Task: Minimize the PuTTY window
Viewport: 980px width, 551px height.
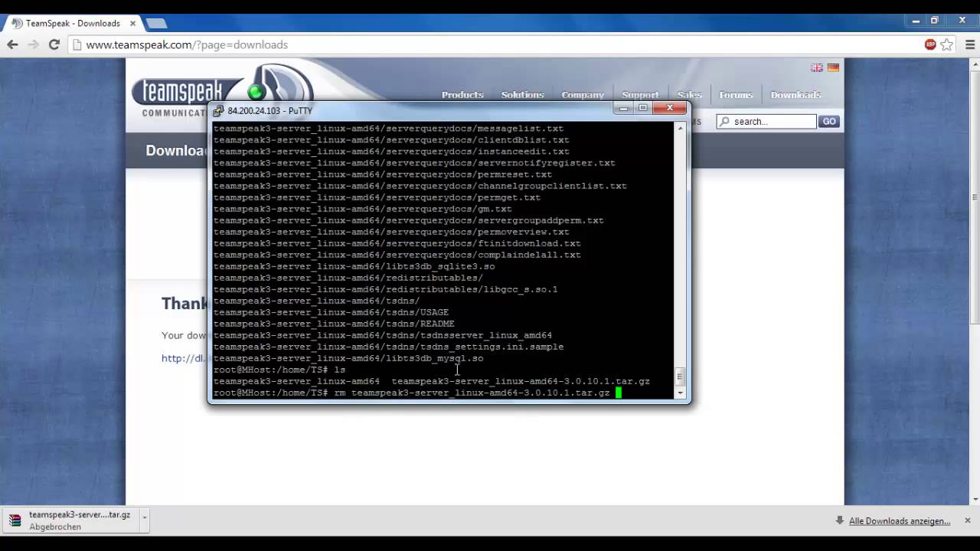Action: click(623, 109)
